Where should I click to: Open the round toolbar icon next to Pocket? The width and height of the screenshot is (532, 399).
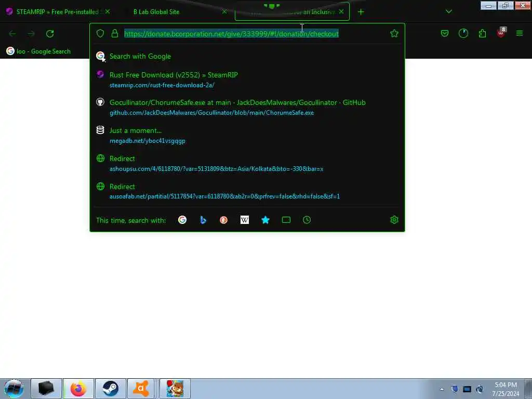pyautogui.click(x=463, y=33)
